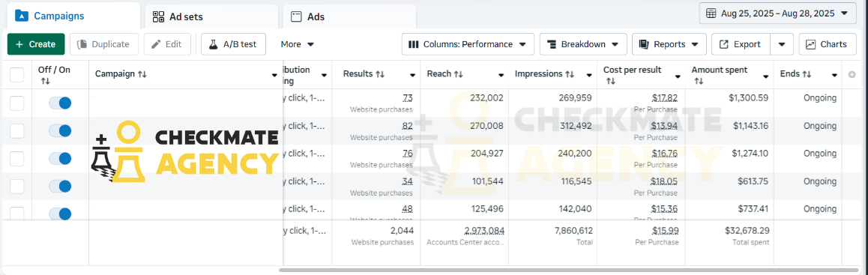Open Ends column options arrow
The image size is (868, 275).
coord(835,75)
